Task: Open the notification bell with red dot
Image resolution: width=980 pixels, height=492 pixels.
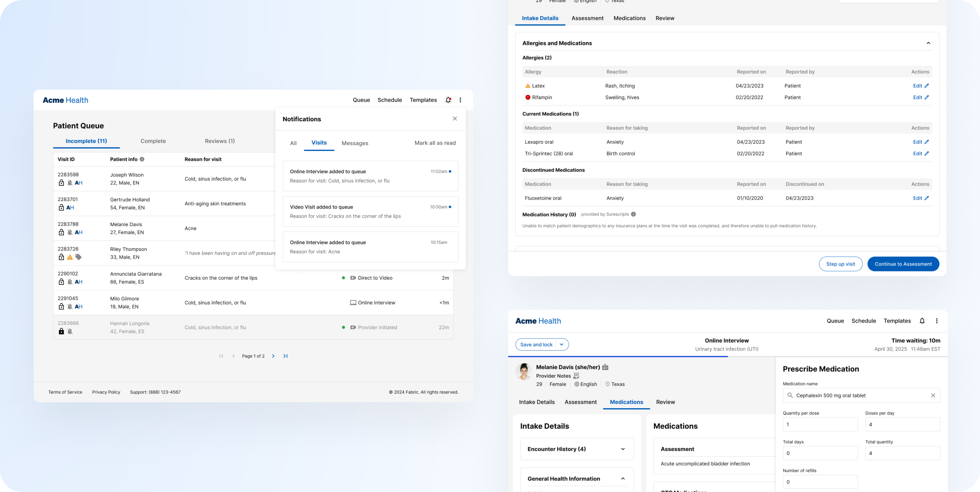Action: click(448, 100)
